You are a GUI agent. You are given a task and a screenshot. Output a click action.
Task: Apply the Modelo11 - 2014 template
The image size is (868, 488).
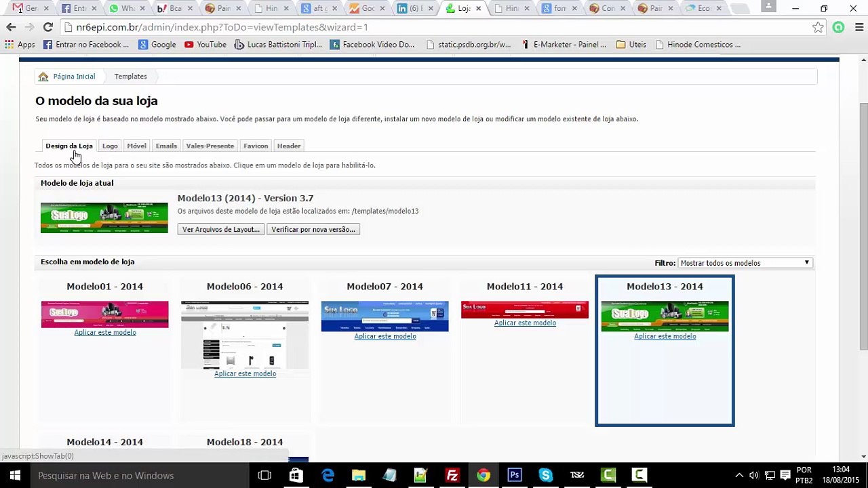(525, 323)
